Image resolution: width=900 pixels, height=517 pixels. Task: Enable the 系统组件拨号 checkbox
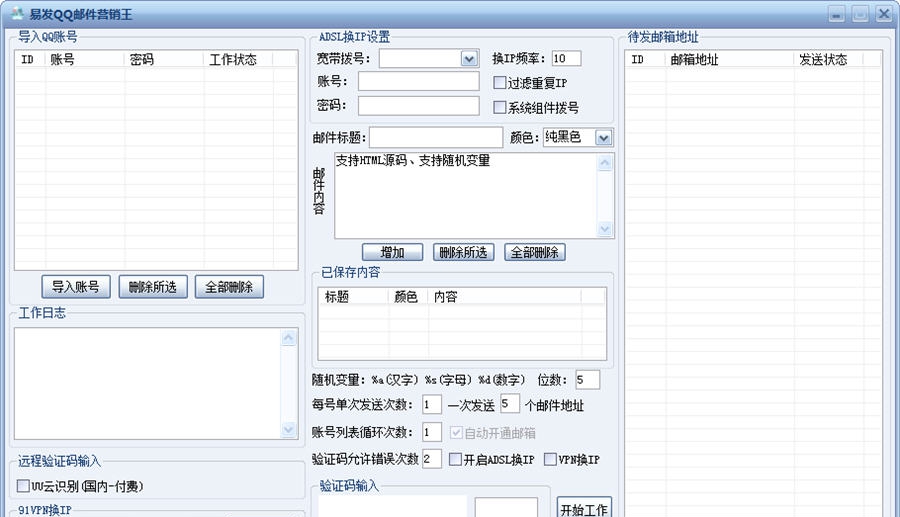(499, 107)
